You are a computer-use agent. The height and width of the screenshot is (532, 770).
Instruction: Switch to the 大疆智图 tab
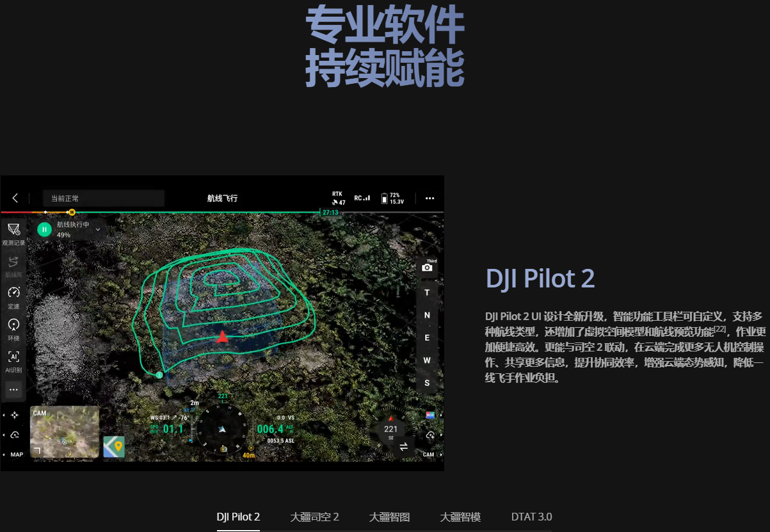pos(389,517)
